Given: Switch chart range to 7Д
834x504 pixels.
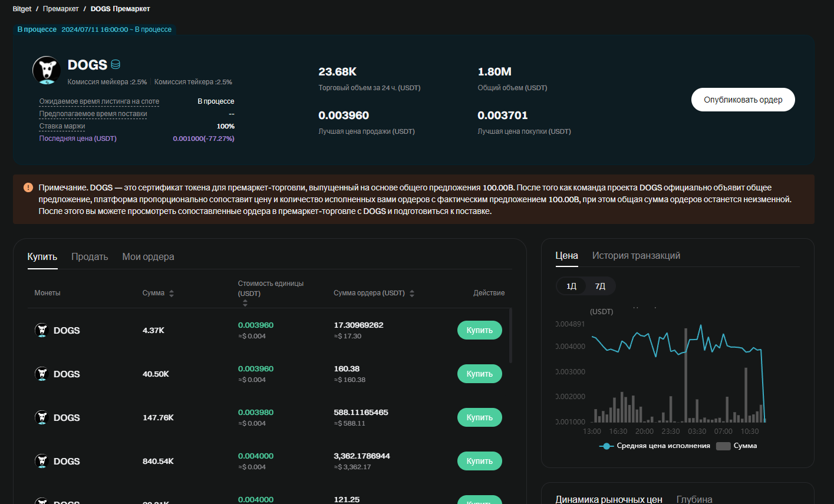Looking at the screenshot, I should [600, 286].
